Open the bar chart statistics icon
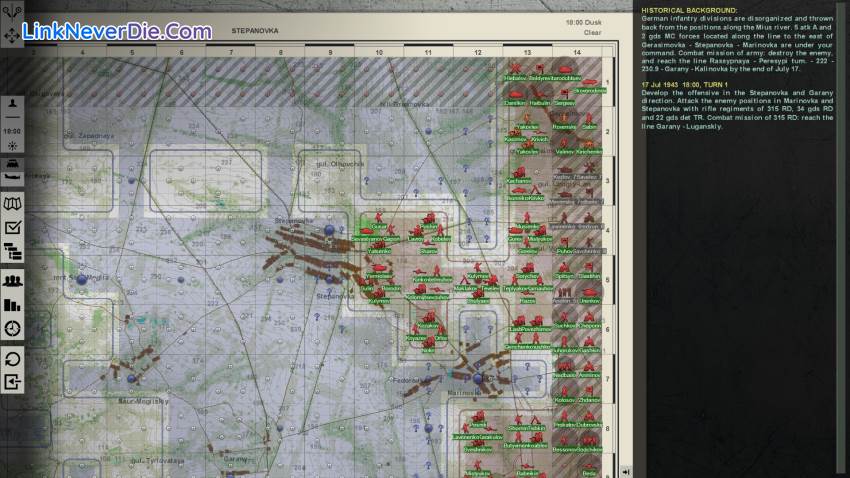Image resolution: width=850 pixels, height=478 pixels. pyautogui.click(x=12, y=305)
